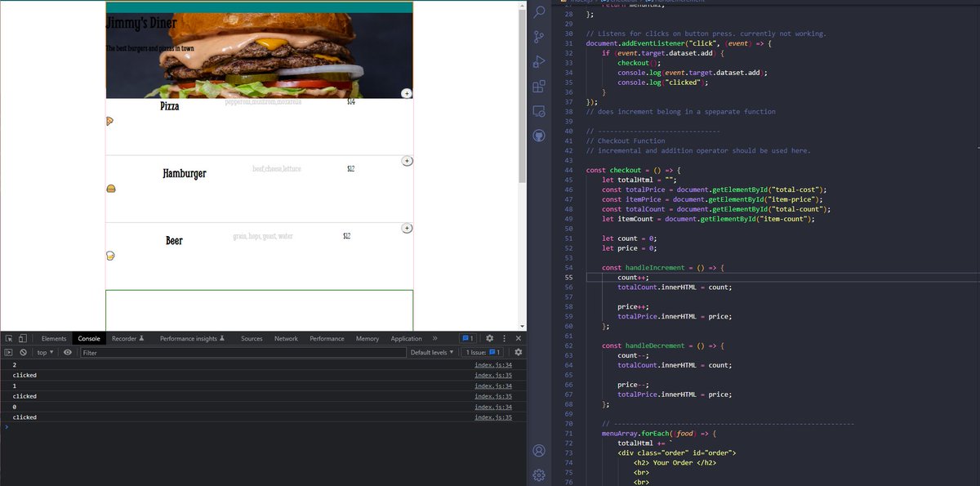Click 'beef, cheese, lettuce' ingredients text
Image resolution: width=980 pixels, height=486 pixels.
[277, 168]
